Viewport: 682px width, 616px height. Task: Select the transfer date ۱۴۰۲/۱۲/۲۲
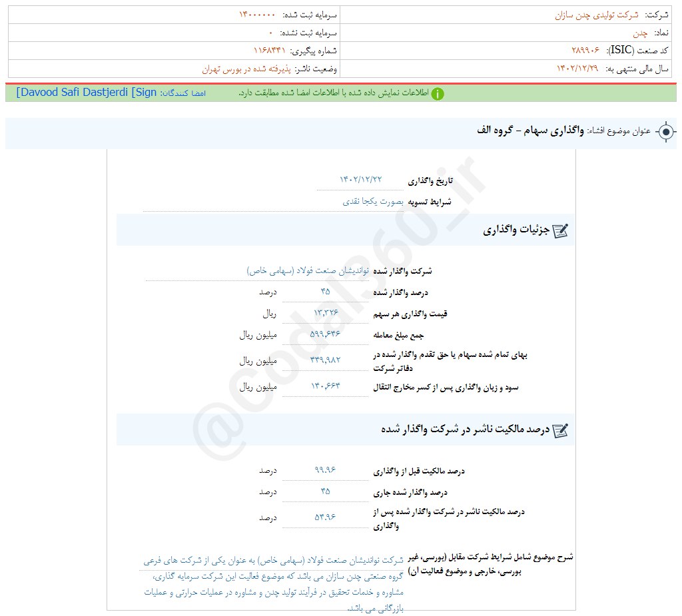click(360, 179)
